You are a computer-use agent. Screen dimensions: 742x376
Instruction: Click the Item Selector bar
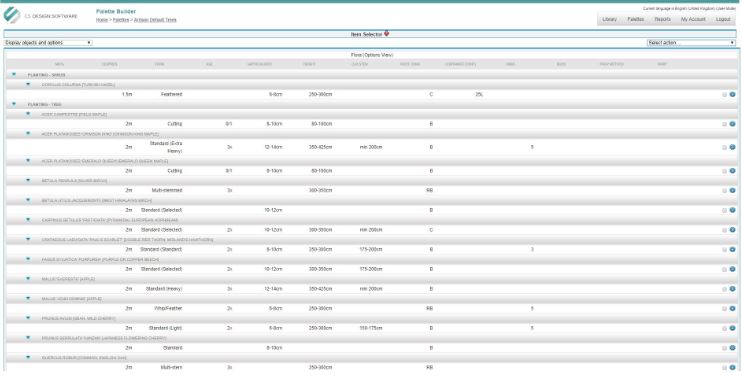point(370,34)
